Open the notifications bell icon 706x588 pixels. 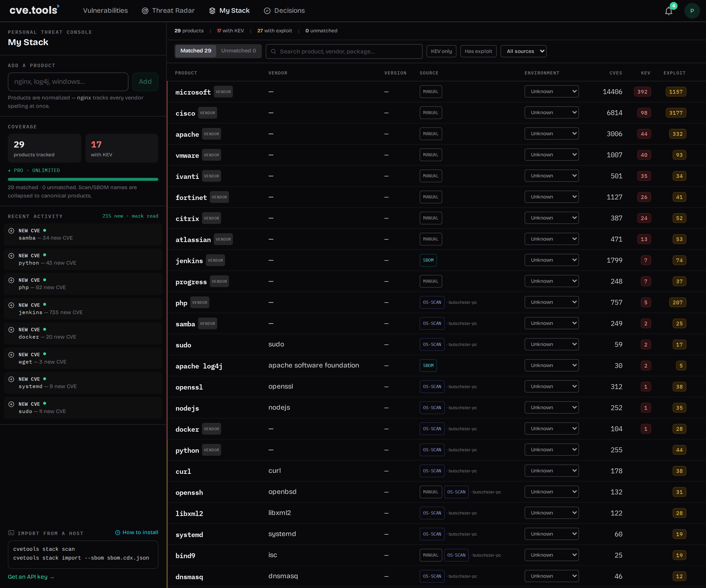coord(669,11)
